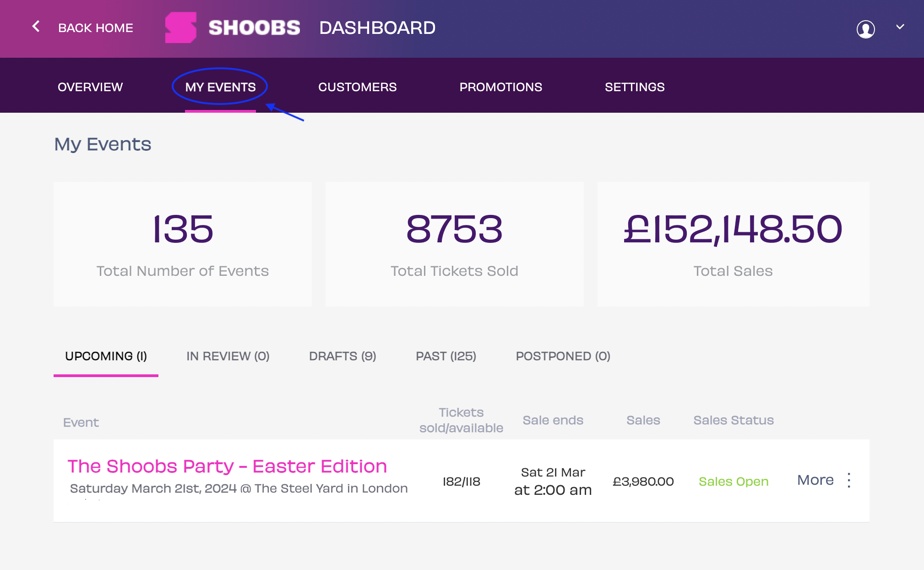Click the Event column header
The width and height of the screenshot is (924, 570).
point(81,422)
